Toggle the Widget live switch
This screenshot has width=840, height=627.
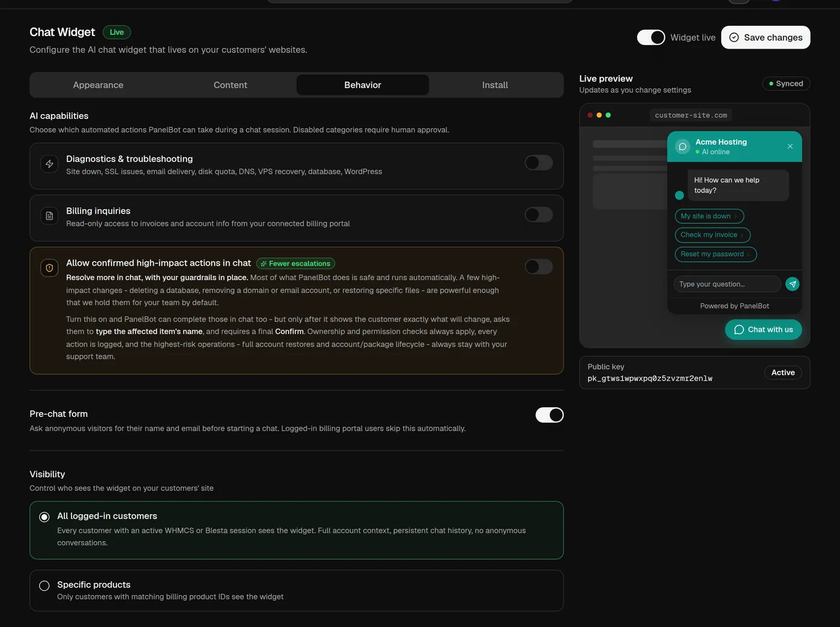click(x=651, y=37)
